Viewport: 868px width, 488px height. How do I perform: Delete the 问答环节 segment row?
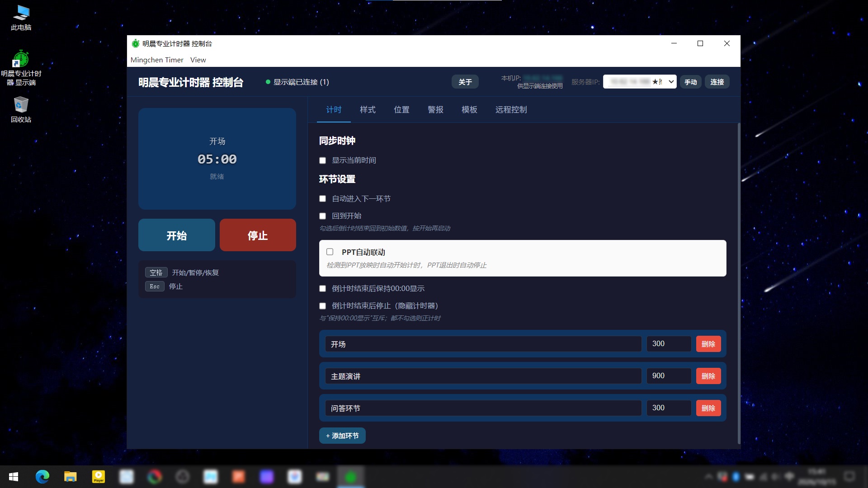[x=708, y=408]
